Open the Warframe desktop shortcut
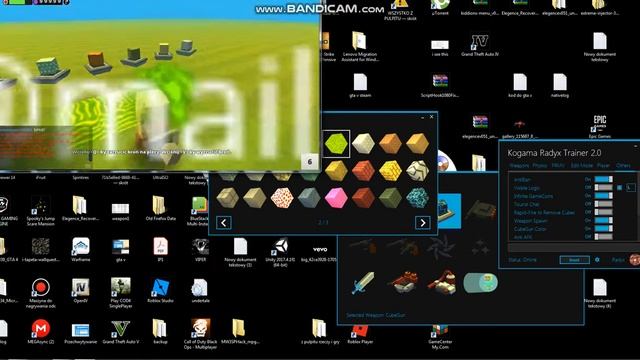Image resolution: width=640 pixels, height=360 pixels. 80,250
